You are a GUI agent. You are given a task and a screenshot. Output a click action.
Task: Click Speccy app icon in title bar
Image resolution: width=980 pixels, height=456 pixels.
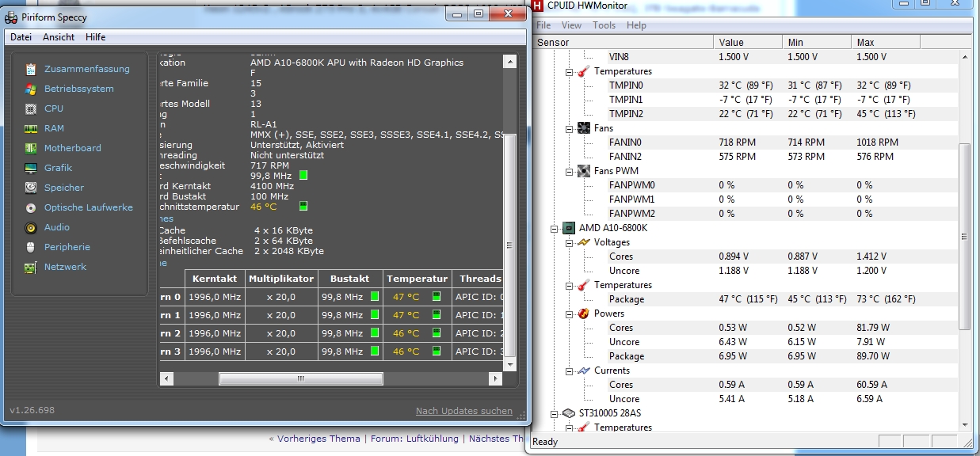point(12,17)
